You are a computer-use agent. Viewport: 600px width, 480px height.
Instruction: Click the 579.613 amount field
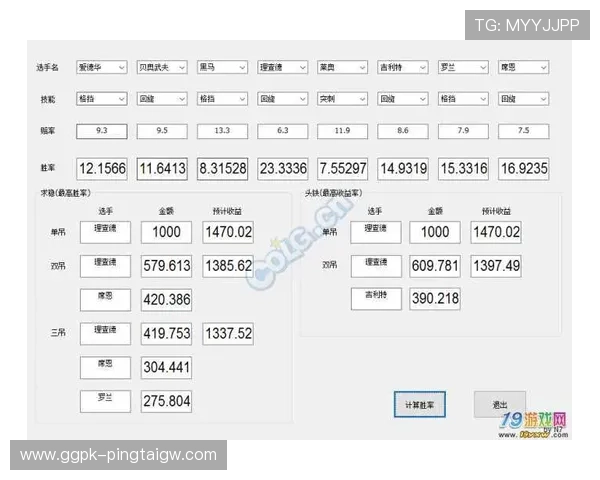(x=166, y=266)
